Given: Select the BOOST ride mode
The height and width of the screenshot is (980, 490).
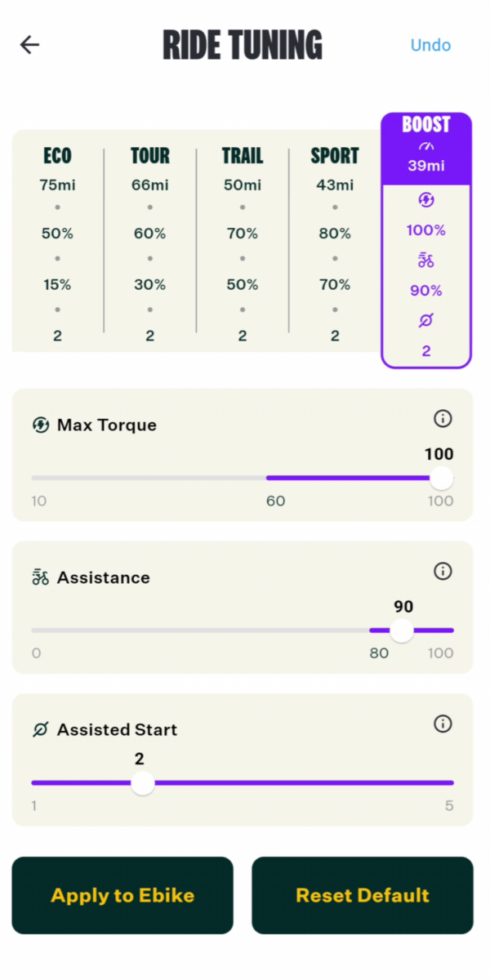Looking at the screenshot, I should [426, 125].
